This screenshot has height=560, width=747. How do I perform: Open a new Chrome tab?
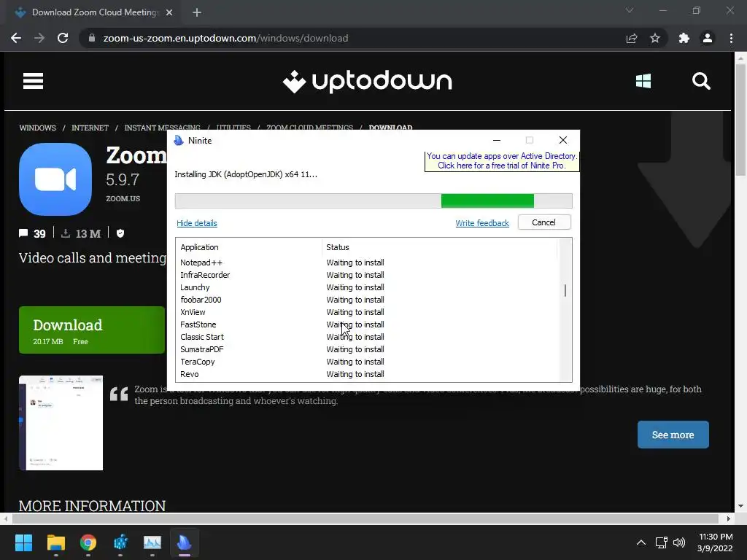tap(197, 12)
